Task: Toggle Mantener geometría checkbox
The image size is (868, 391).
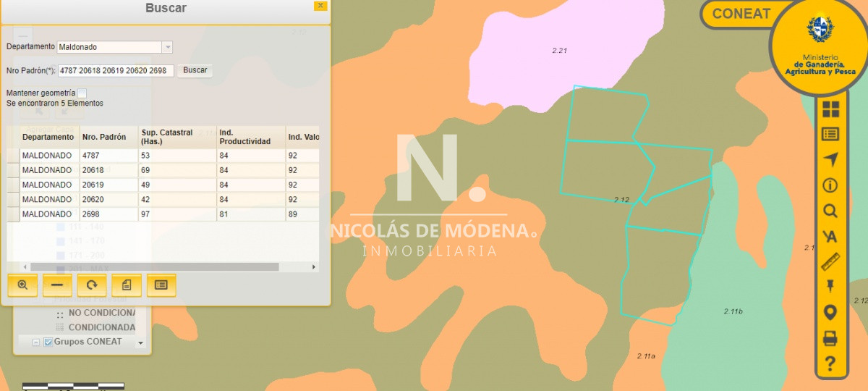Action: pos(82,93)
